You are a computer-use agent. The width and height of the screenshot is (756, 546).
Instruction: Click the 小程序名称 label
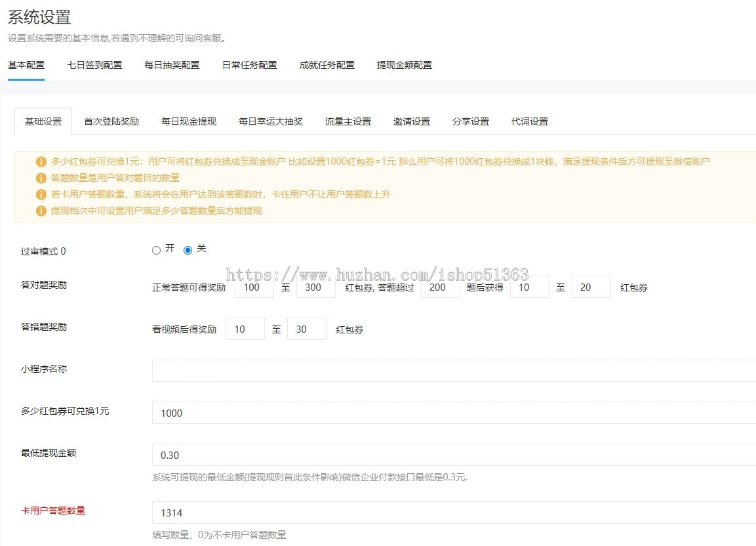click(x=44, y=369)
